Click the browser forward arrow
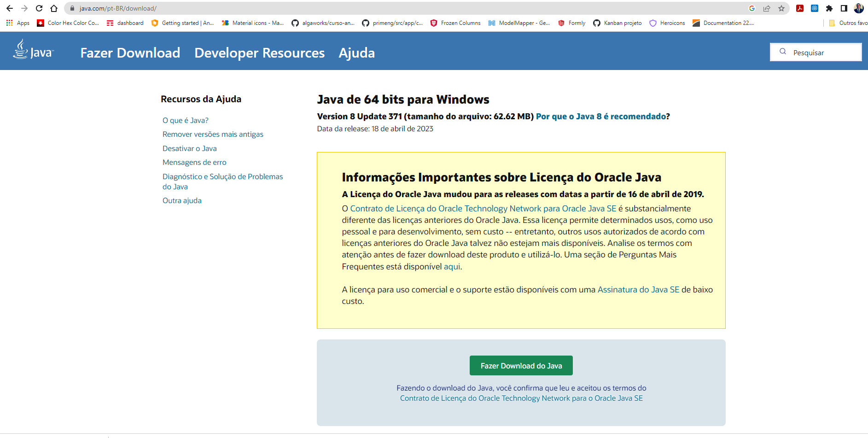This screenshot has width=868, height=438. (24, 8)
